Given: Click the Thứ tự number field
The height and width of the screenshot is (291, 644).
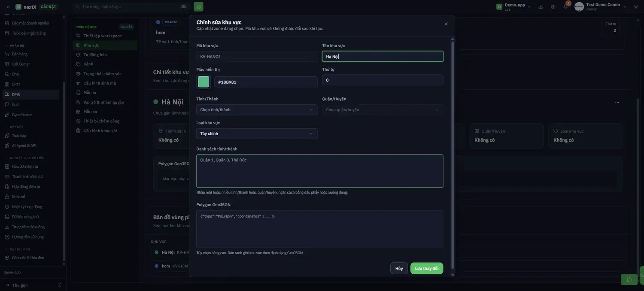Looking at the screenshot, I should pos(383,80).
